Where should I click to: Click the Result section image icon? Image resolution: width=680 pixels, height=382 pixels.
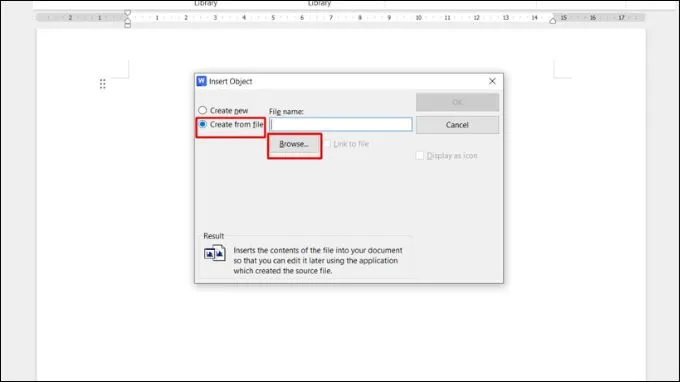click(x=215, y=253)
